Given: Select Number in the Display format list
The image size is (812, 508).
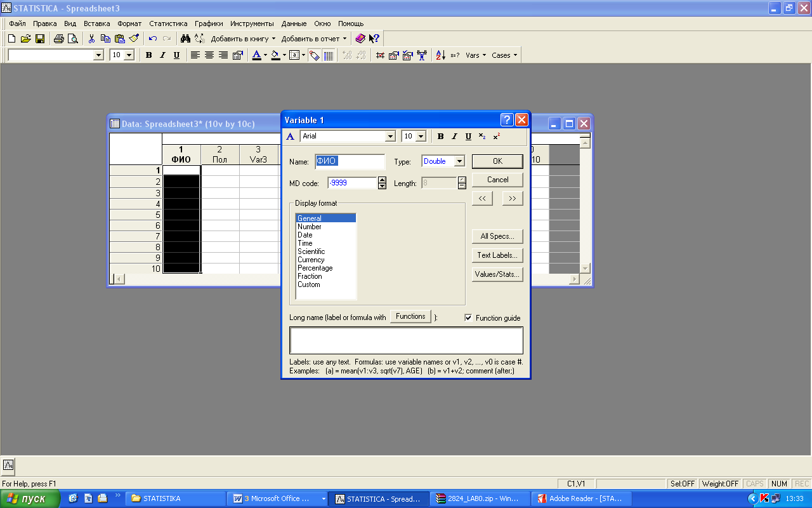Looking at the screenshot, I should click(x=326, y=227).
